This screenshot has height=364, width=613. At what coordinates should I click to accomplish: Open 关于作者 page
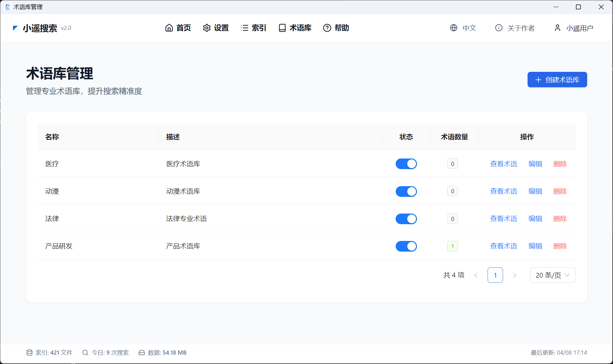pyautogui.click(x=515, y=28)
